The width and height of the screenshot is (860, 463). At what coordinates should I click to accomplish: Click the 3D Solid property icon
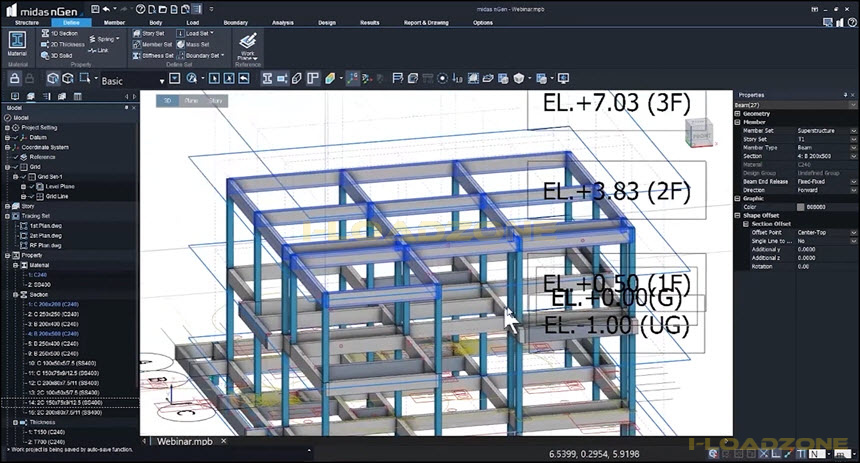tap(46, 55)
